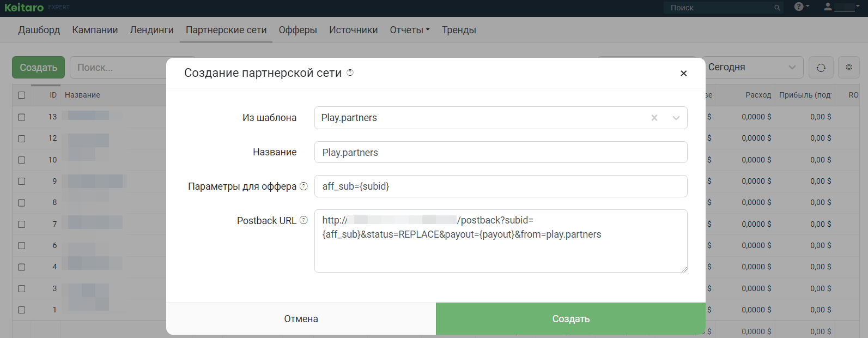Image resolution: width=868 pixels, height=338 pixels.
Task: Open the user account menu
Action: coord(841,7)
